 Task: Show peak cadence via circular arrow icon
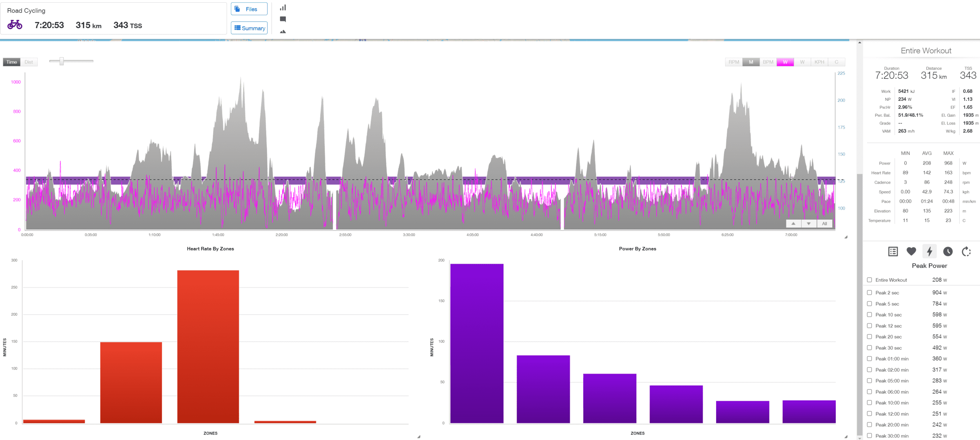pyautogui.click(x=966, y=252)
